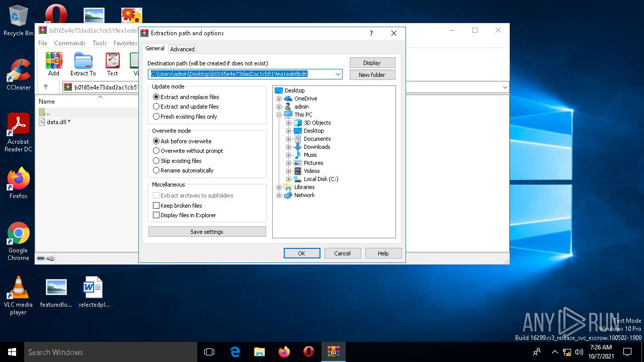Screen dimensions: 644x362
Task: Open Microsoft Edge from the taskbar
Action: pyautogui.click(x=235, y=352)
